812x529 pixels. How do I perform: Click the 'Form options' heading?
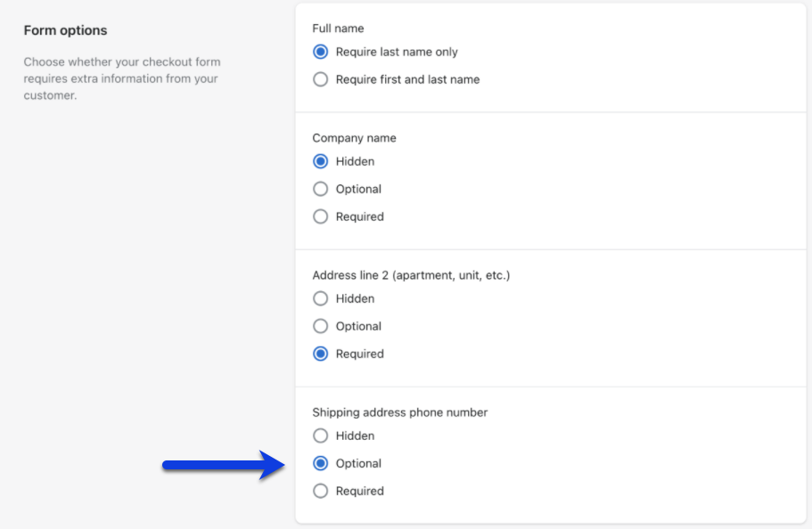pyautogui.click(x=65, y=30)
